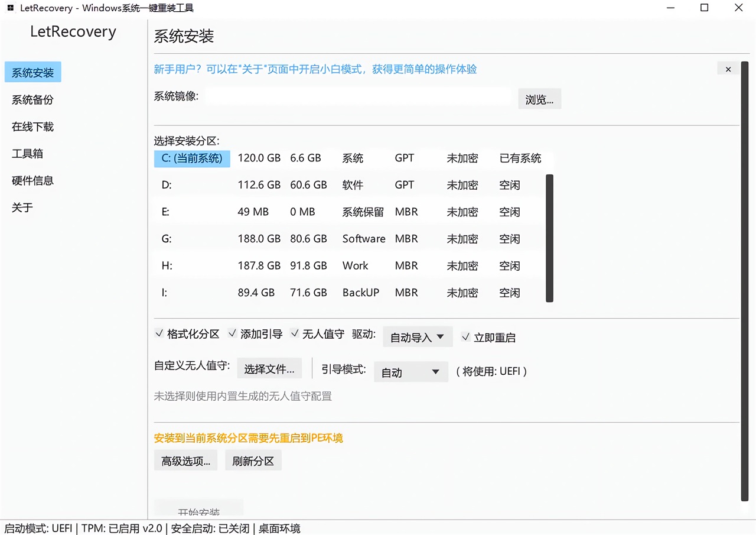Click the 已有系统 status text
The image size is (756, 535).
pos(520,158)
